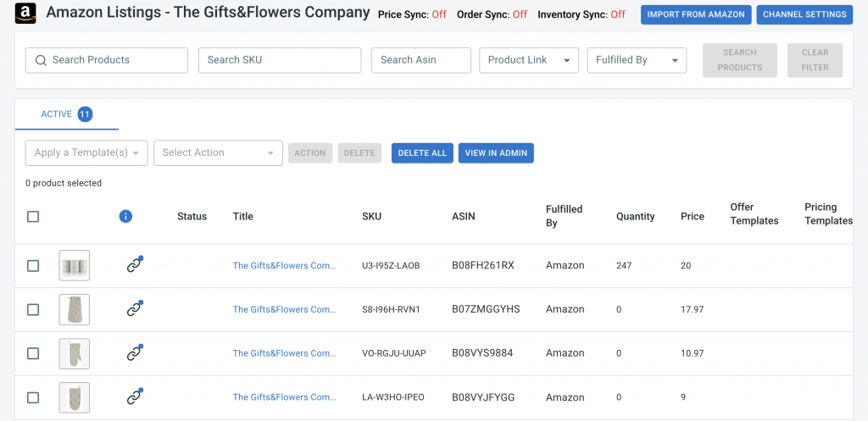Open product title link for SKU S8-I96H-RVN1
Image resolution: width=868 pixels, height=421 pixels.
tap(285, 309)
